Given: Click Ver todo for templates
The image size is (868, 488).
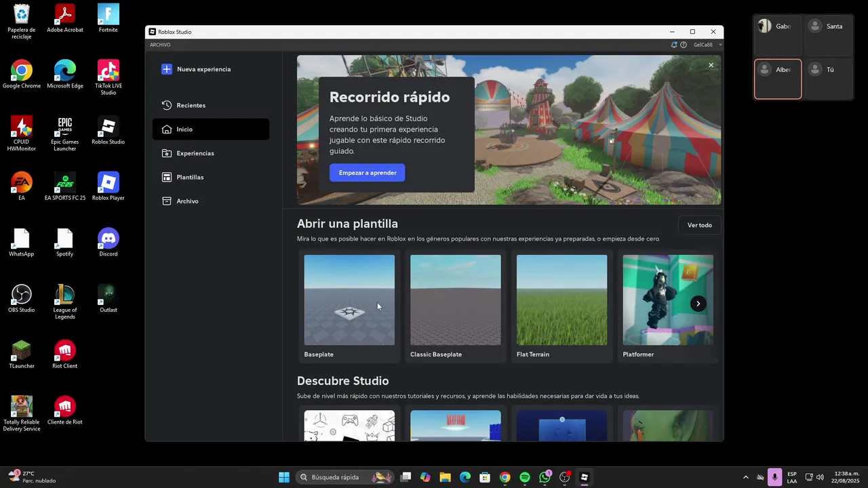Looking at the screenshot, I should tap(700, 225).
